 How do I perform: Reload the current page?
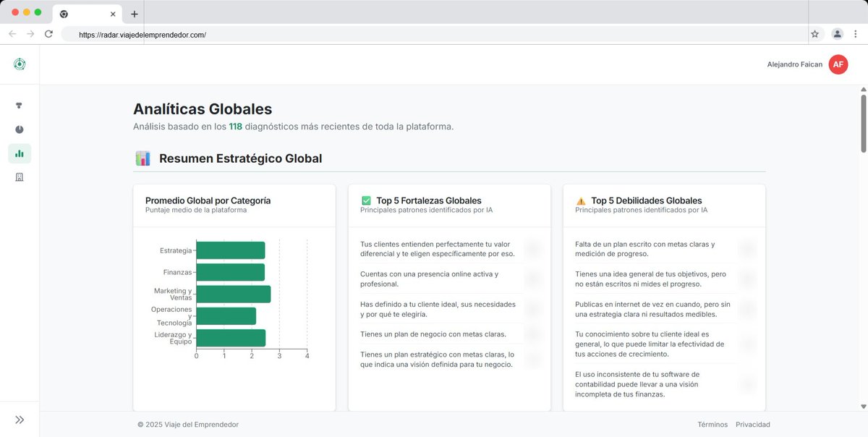point(48,34)
